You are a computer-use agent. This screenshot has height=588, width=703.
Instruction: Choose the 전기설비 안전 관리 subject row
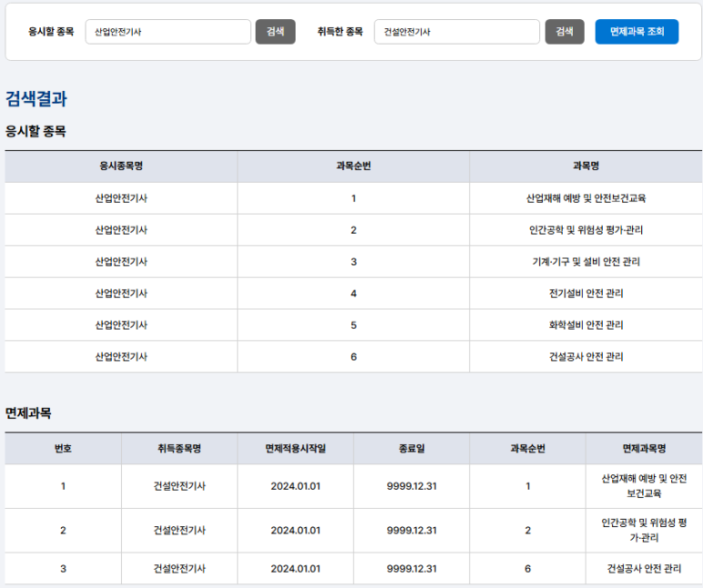586,294
